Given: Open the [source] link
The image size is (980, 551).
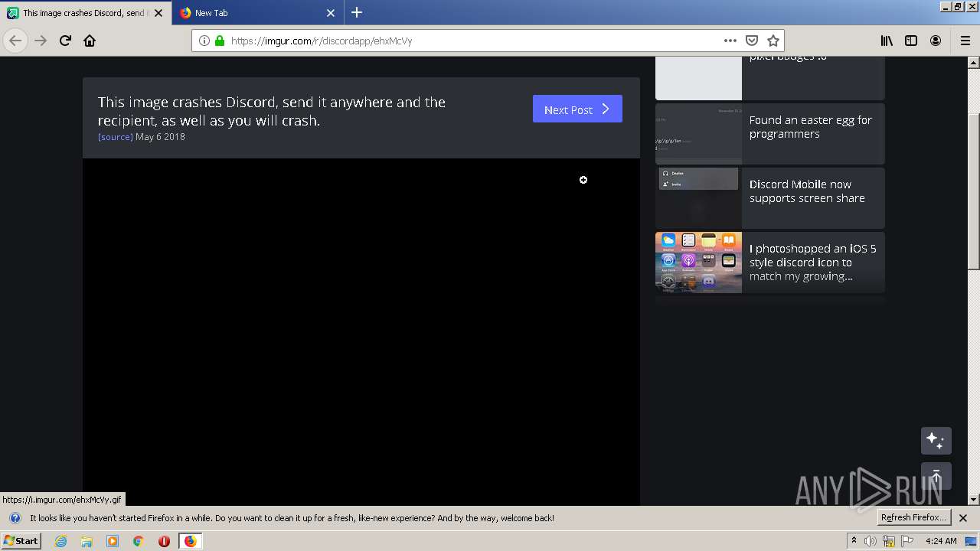Looking at the screenshot, I should click(116, 137).
